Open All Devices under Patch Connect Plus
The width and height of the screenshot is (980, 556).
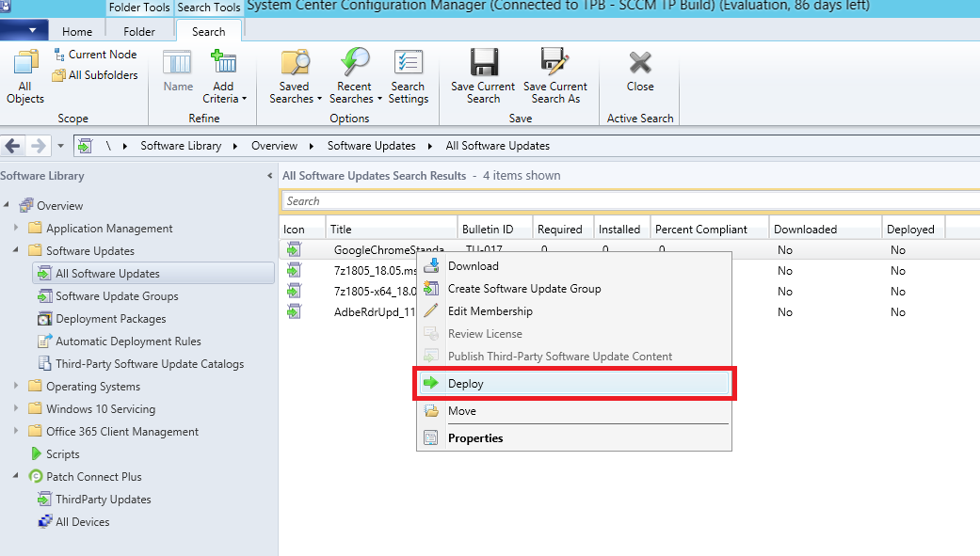coord(83,521)
